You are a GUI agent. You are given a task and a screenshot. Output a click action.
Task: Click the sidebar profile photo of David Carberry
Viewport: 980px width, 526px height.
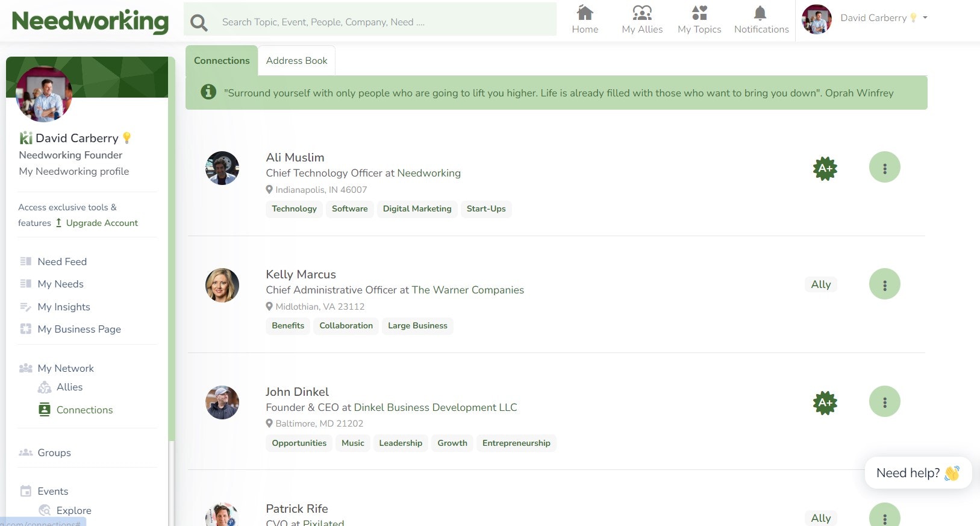pyautogui.click(x=44, y=94)
